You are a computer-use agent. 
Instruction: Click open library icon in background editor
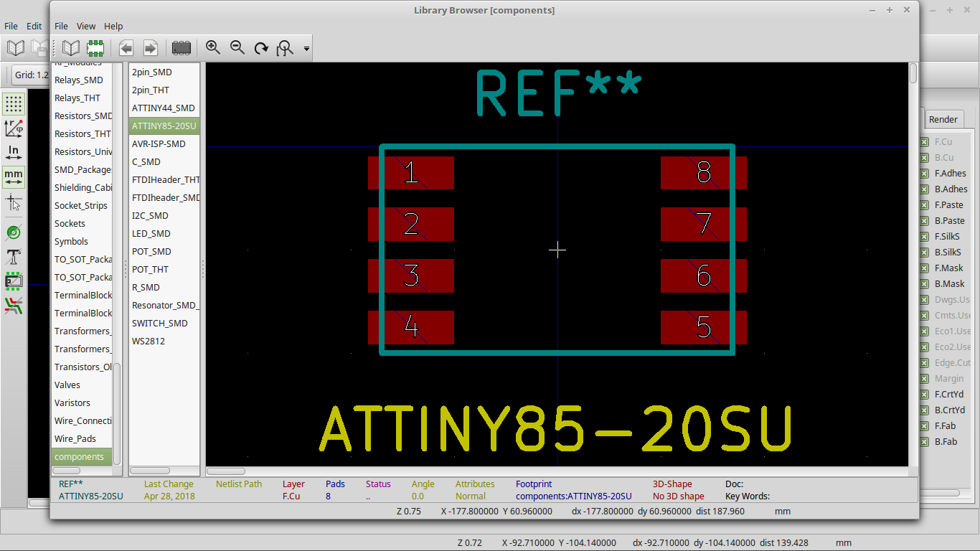tap(16, 48)
